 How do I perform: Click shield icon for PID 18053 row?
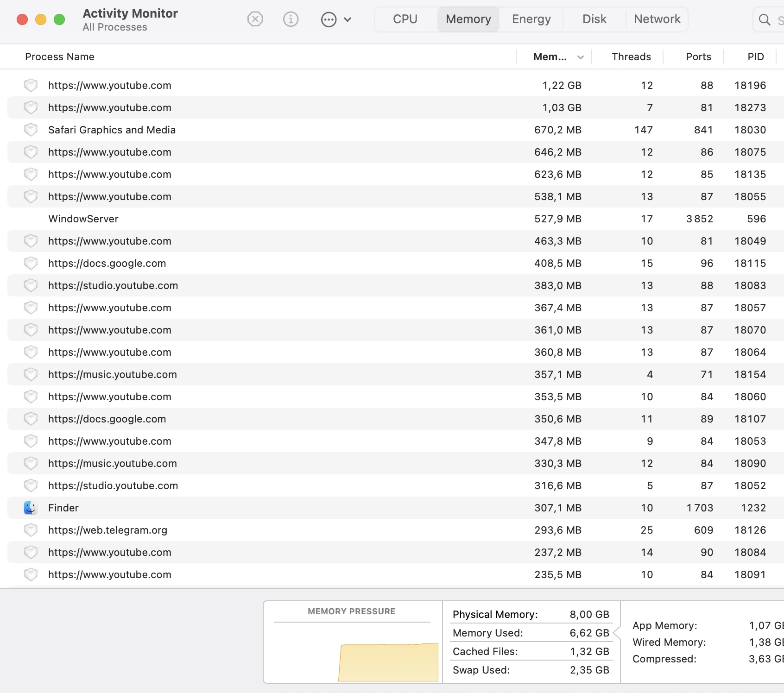[x=31, y=441]
